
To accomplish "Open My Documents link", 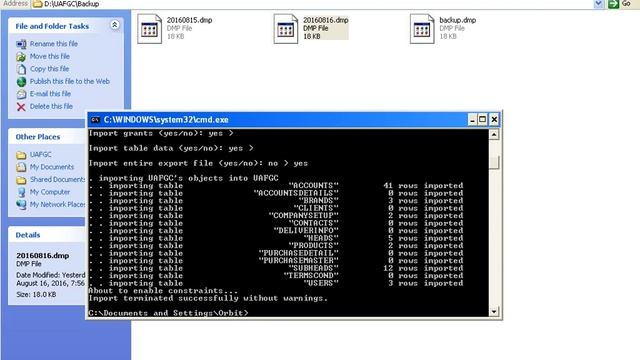I will pos(51,167).
